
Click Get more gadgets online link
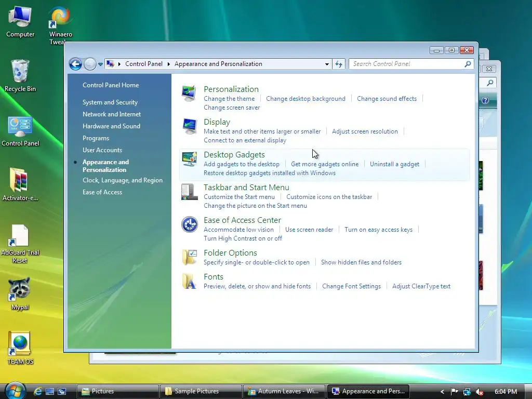pyautogui.click(x=325, y=164)
